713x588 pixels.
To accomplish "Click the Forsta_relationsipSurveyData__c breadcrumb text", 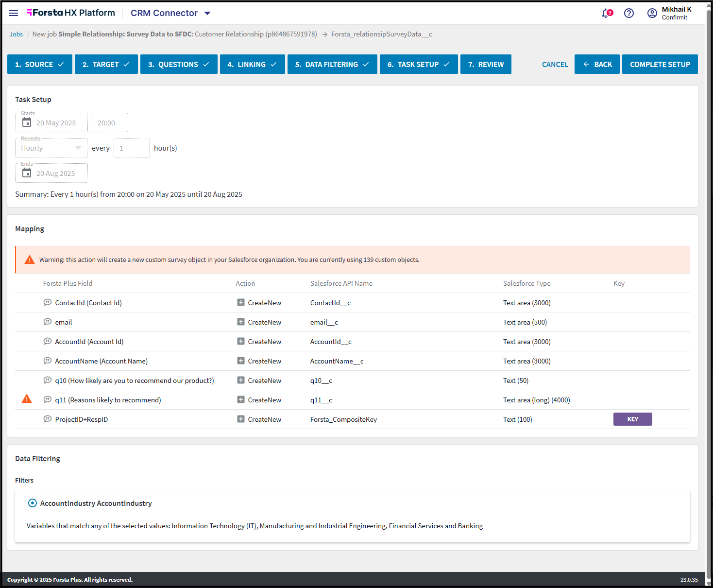I will click(x=382, y=35).
